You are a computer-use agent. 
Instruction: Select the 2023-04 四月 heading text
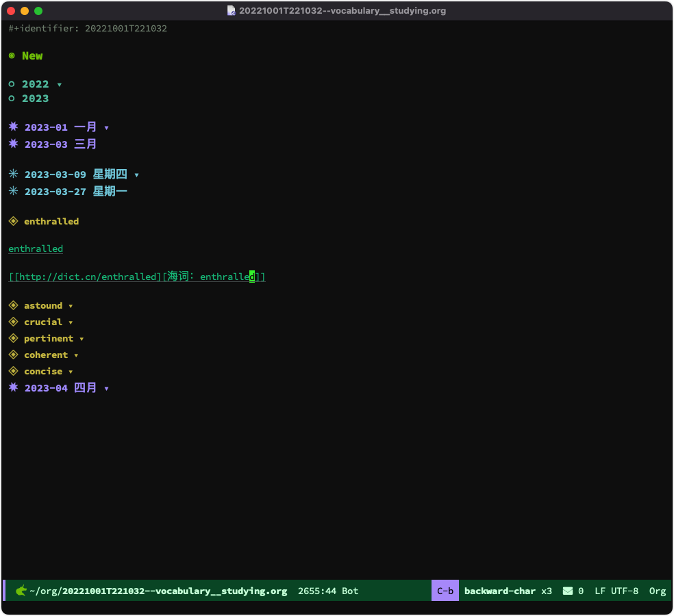(60, 388)
